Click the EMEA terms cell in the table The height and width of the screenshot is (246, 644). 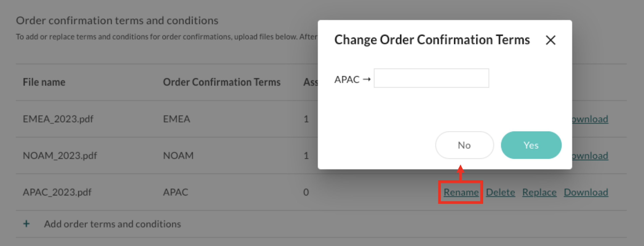point(176,119)
